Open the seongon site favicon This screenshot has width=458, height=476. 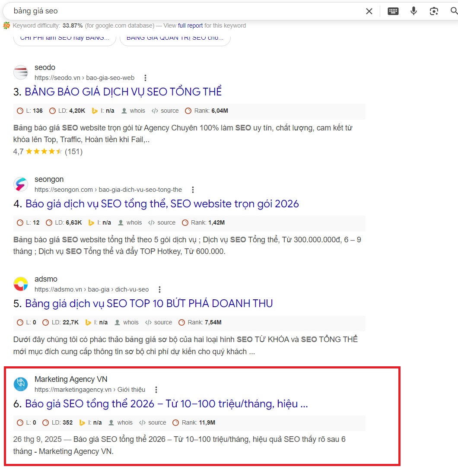[x=21, y=184]
